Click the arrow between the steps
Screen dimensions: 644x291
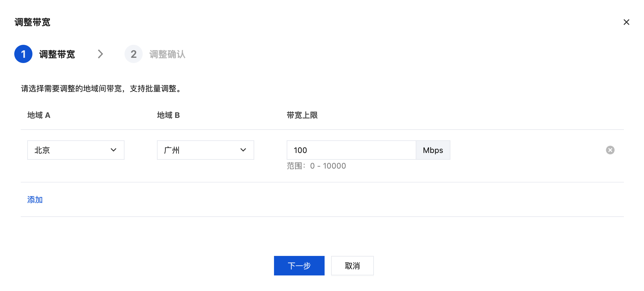tap(101, 54)
